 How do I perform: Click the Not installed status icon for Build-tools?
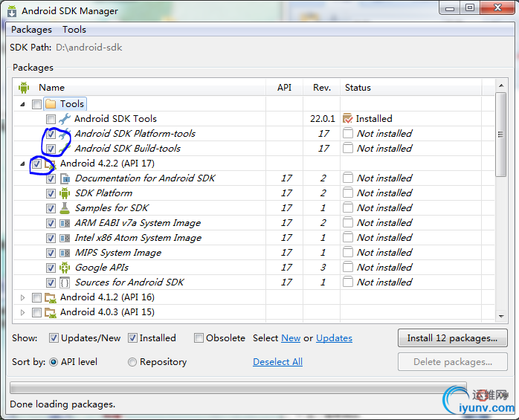347,148
